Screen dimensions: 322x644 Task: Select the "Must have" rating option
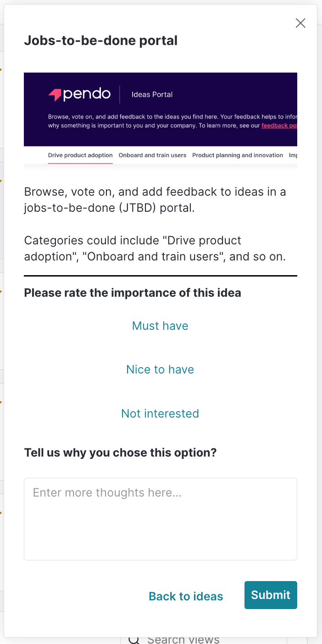pyautogui.click(x=160, y=326)
